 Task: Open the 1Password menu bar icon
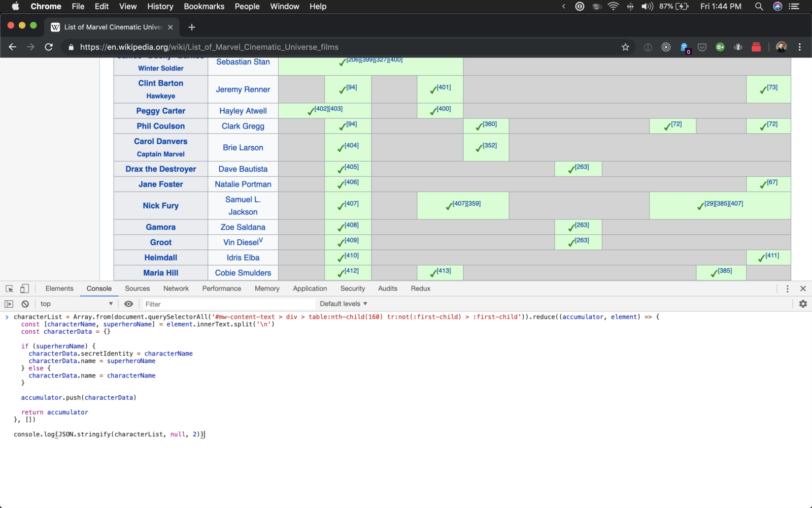coord(580,6)
